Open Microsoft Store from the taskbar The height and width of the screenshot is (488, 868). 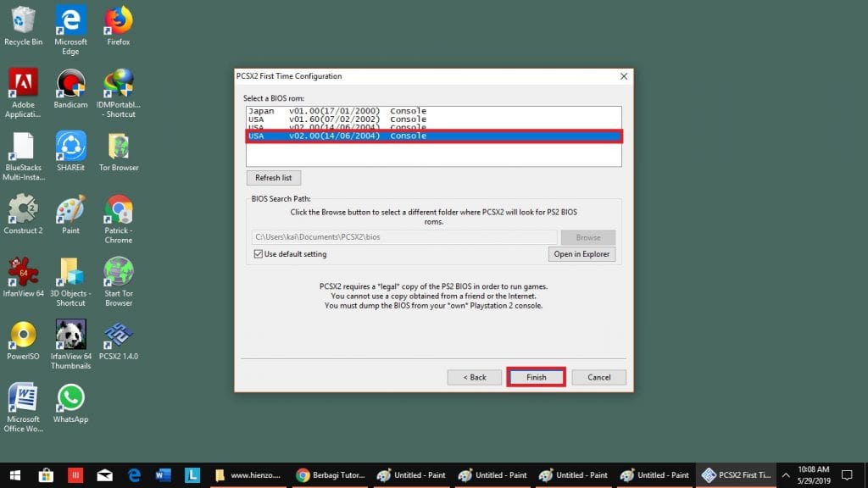click(46, 474)
